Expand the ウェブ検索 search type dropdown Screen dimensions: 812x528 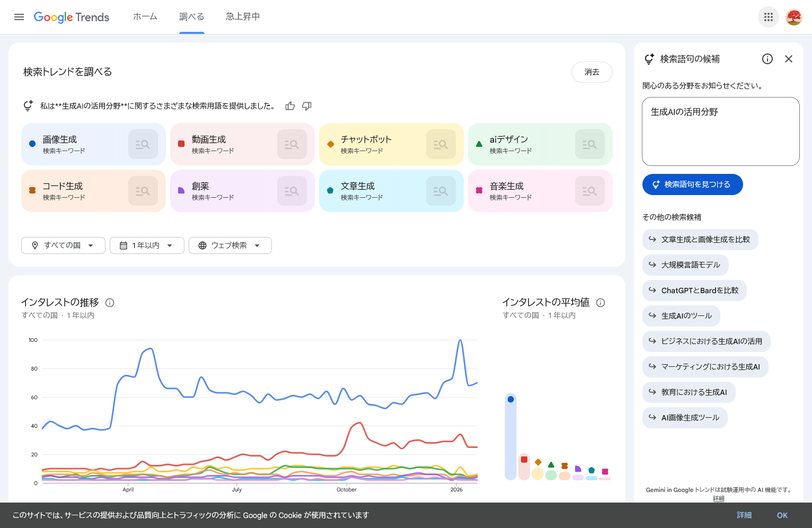230,245
